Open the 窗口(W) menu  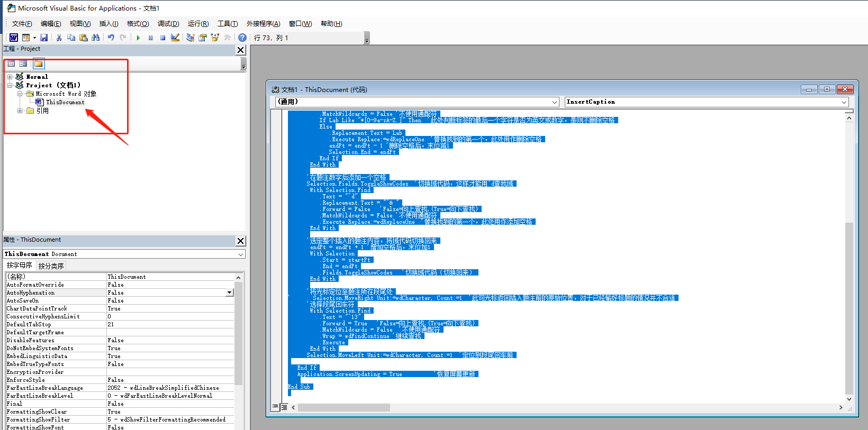coord(300,24)
